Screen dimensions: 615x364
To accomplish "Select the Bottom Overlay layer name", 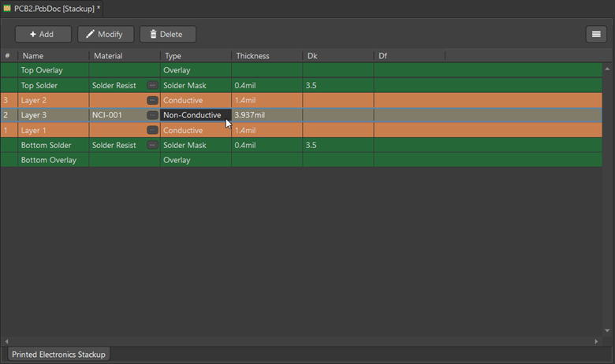I will click(49, 160).
